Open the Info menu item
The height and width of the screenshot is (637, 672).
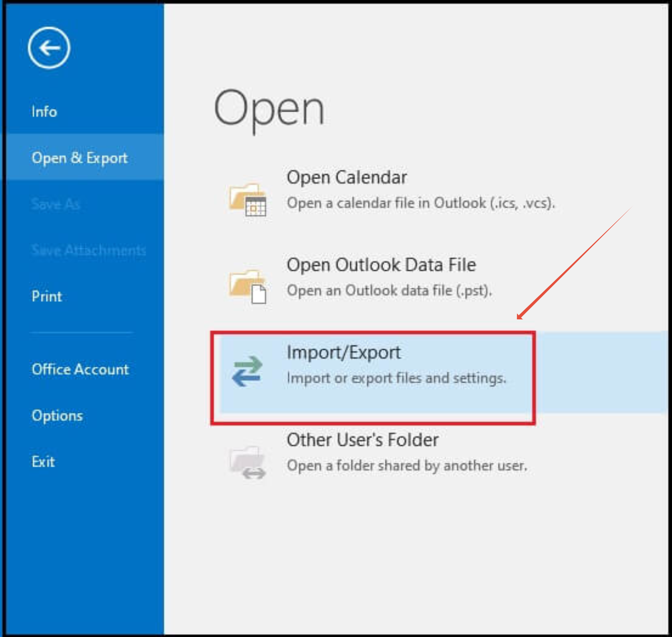44,112
